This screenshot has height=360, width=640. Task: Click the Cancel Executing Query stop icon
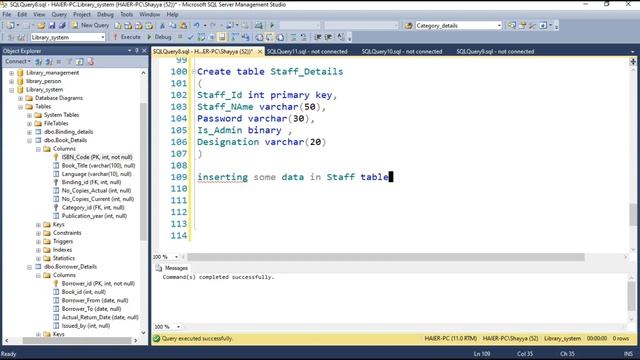[x=180, y=37]
